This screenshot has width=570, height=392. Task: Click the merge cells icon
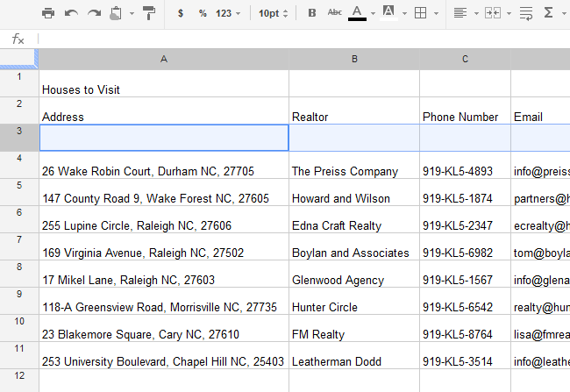[x=493, y=13]
